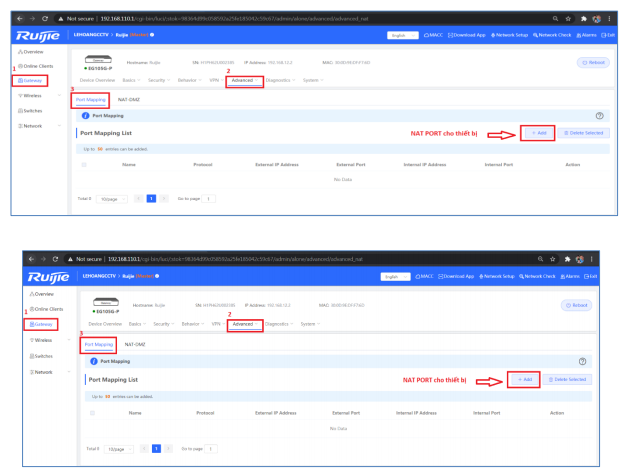Open the Advanced menu in upper screenshot

click(x=244, y=82)
